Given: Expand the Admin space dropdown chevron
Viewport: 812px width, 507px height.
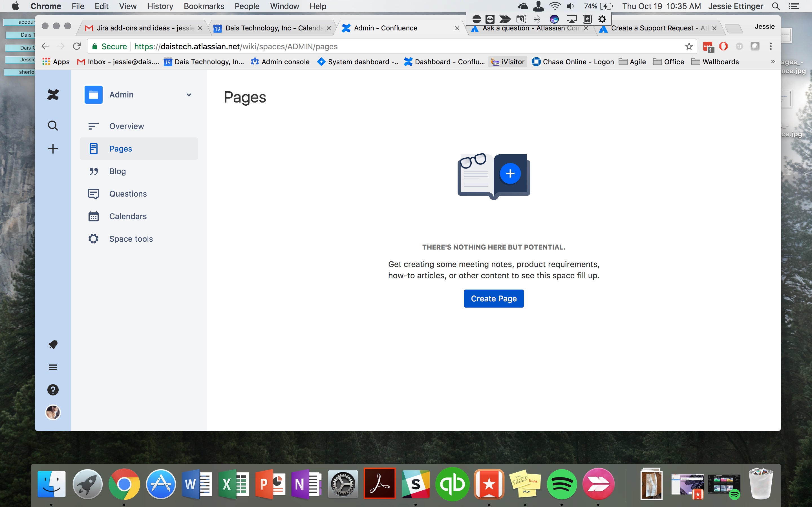Looking at the screenshot, I should [189, 95].
